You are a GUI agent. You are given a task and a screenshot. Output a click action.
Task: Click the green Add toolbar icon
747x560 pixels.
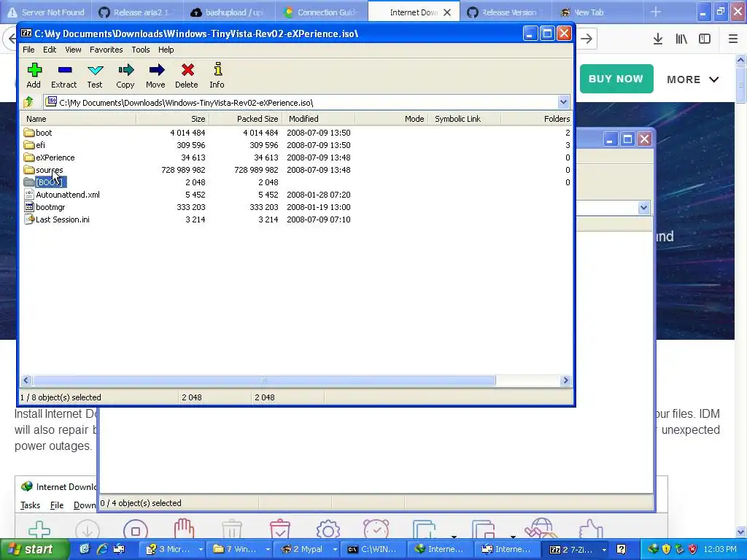coord(34,71)
